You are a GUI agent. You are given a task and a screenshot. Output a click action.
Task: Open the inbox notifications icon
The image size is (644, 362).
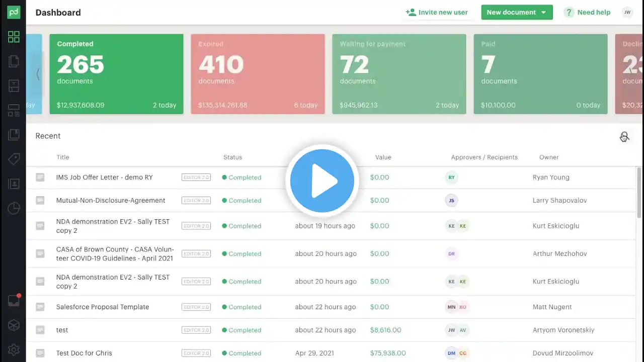click(x=14, y=301)
